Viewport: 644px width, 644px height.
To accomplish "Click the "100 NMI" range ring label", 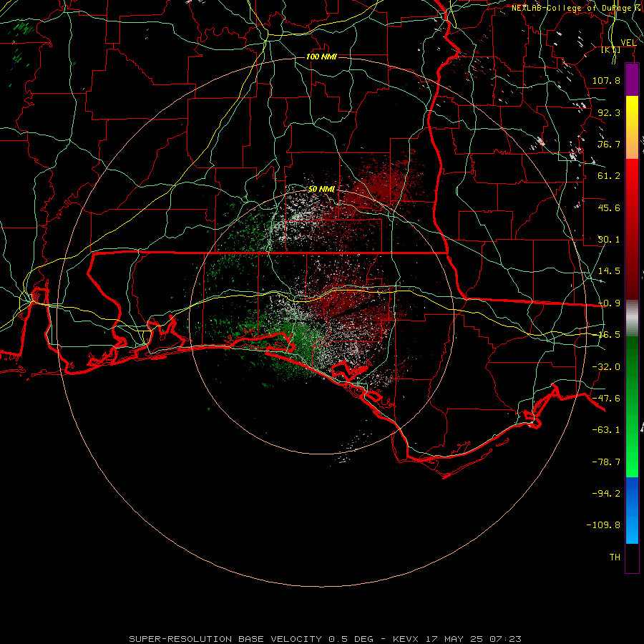I will pyautogui.click(x=321, y=57).
